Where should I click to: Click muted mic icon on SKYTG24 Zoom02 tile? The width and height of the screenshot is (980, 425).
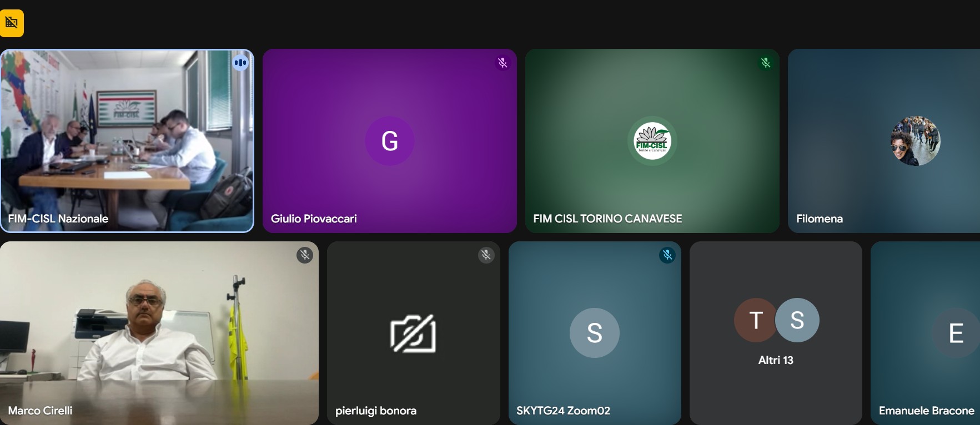point(667,255)
